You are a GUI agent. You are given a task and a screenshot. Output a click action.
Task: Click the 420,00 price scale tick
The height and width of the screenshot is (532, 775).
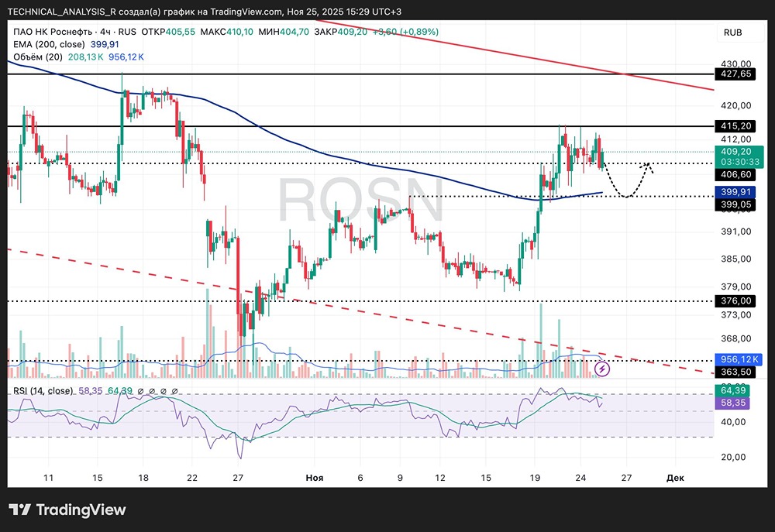(x=736, y=105)
